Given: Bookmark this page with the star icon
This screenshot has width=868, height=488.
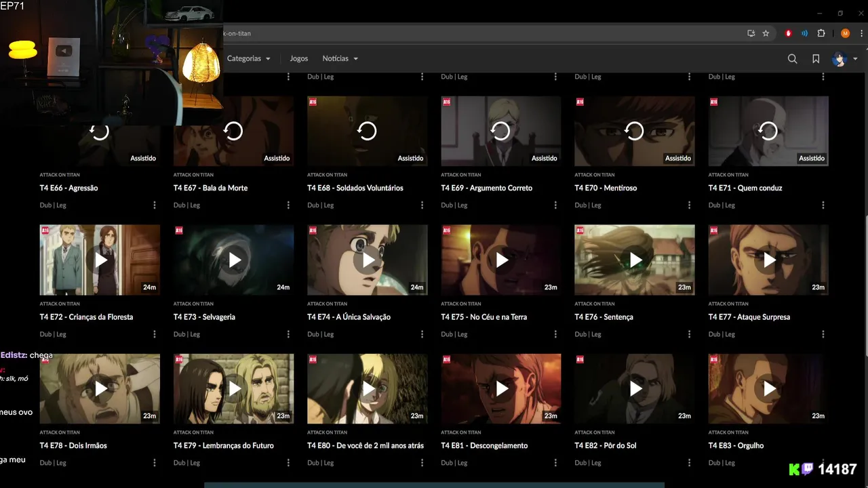Looking at the screenshot, I should [x=766, y=33].
